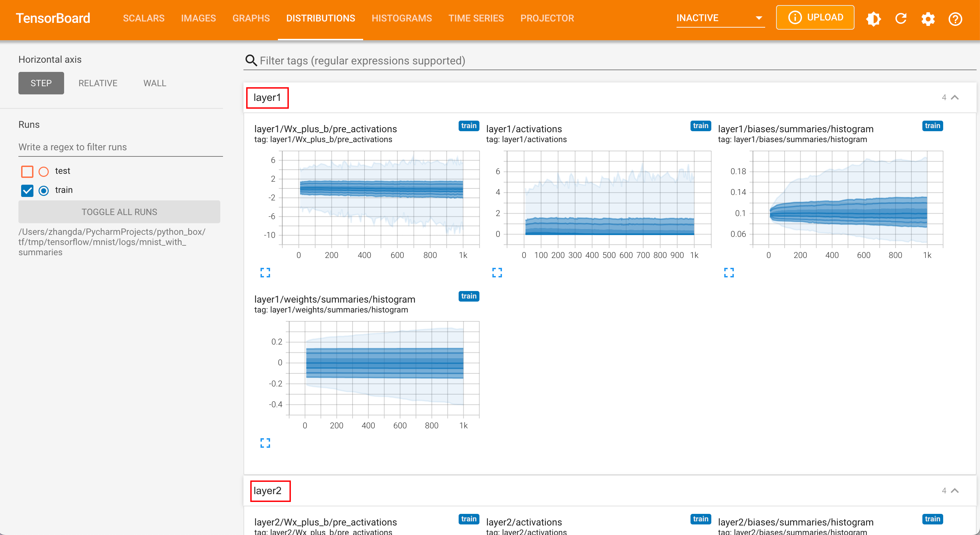This screenshot has width=980, height=535.
Task: Switch to the HISTOGRAMS tab
Action: [x=401, y=18]
